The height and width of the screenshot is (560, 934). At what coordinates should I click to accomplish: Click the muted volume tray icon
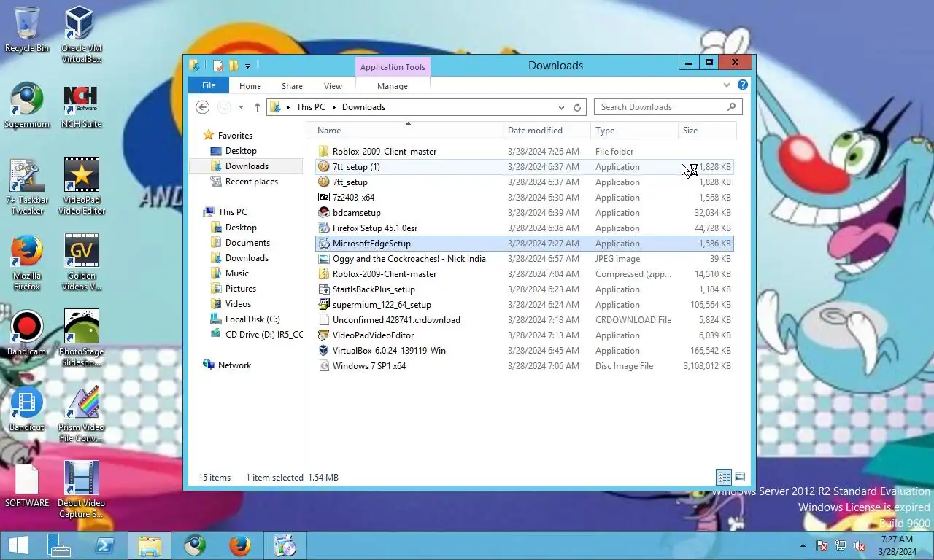(x=860, y=545)
